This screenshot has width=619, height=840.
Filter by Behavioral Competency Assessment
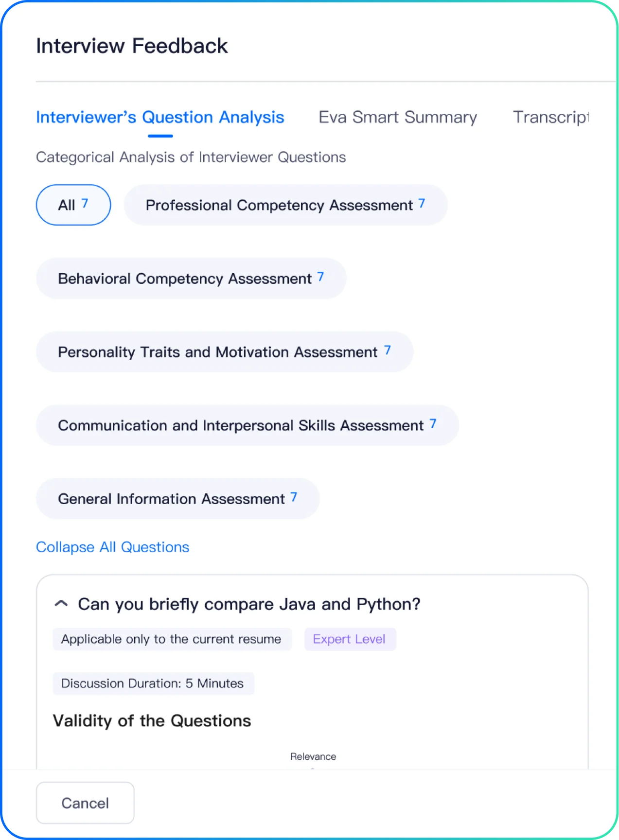[x=191, y=278]
